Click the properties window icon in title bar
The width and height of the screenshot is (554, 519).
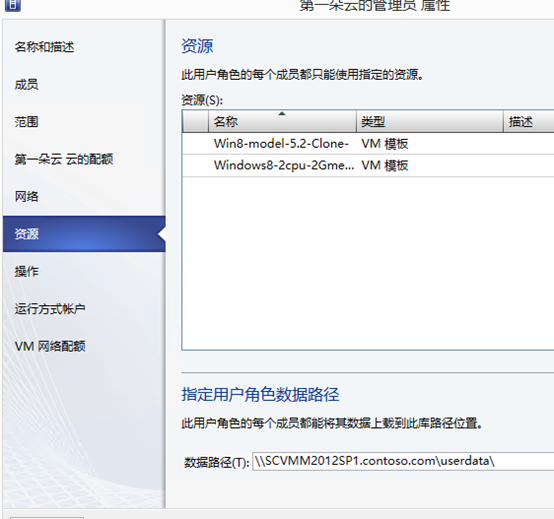[x=13, y=5]
